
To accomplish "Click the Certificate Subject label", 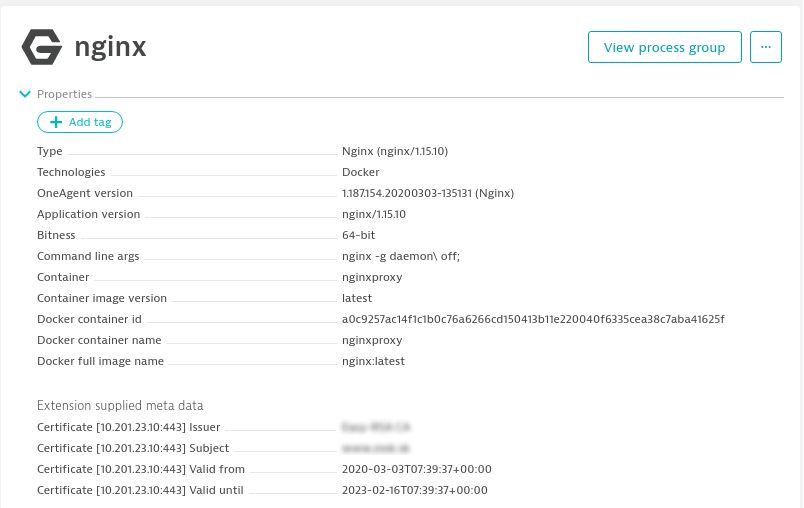I will [x=133, y=448].
